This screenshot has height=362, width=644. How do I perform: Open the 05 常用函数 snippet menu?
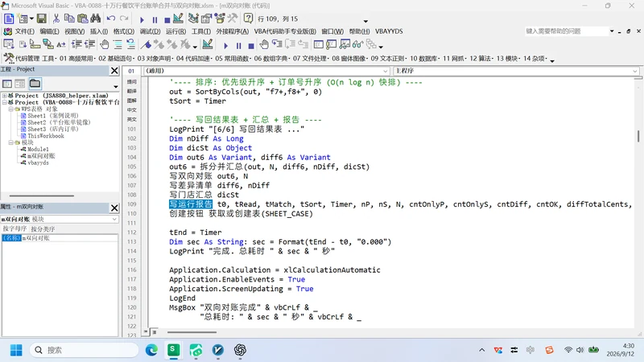(x=232, y=59)
